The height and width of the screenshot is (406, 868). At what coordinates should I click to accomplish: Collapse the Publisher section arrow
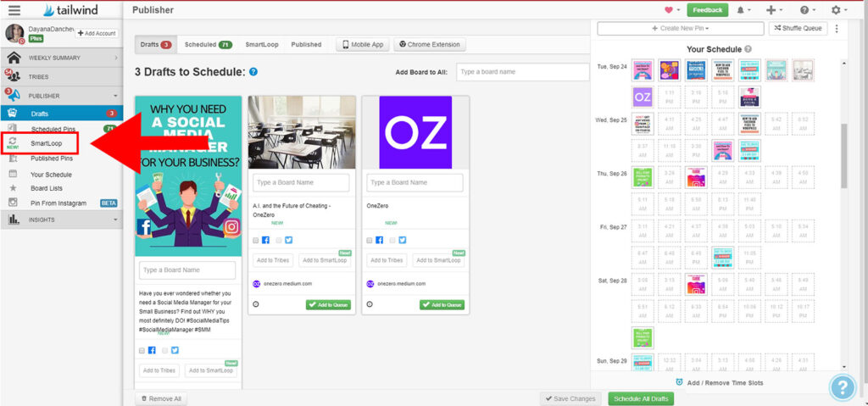115,96
